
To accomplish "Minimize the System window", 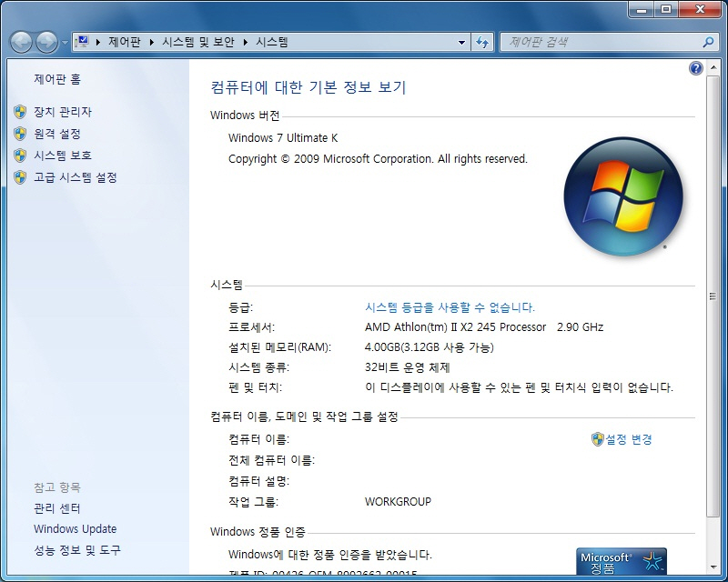I will [x=642, y=9].
